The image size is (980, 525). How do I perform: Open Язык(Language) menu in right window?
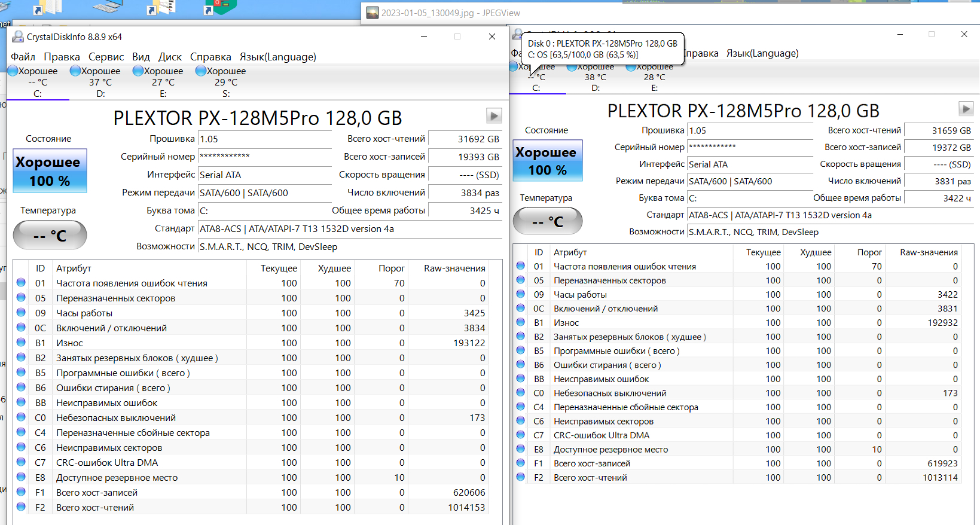[762, 53]
